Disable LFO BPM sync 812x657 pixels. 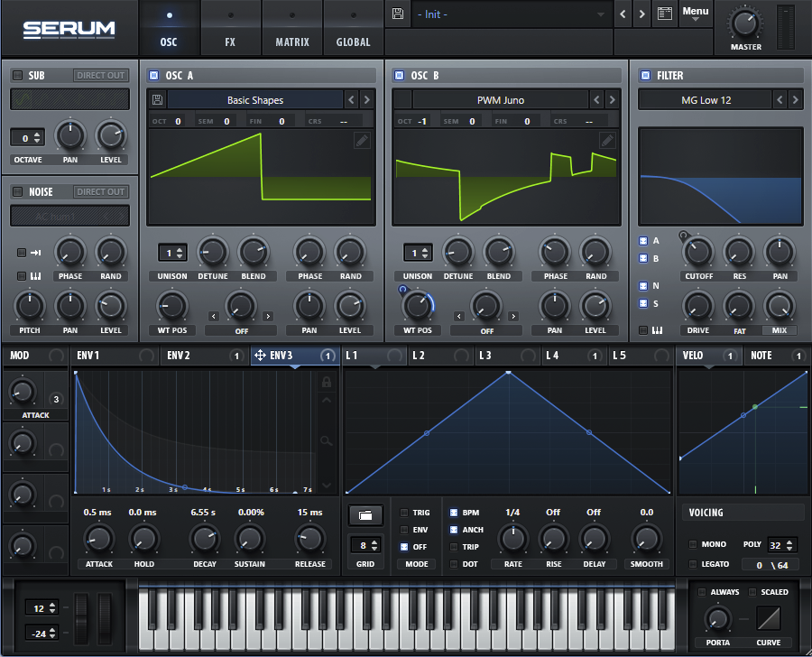pyautogui.click(x=454, y=513)
